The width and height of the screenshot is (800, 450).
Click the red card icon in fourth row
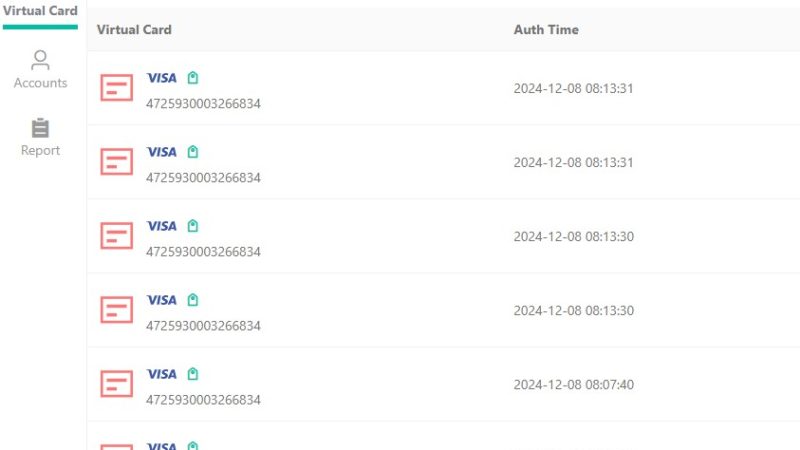tap(116, 309)
